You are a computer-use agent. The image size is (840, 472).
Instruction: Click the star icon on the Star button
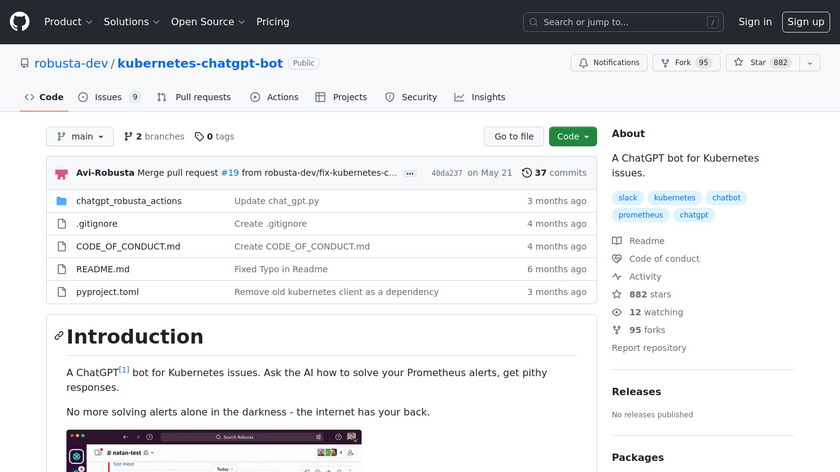pyautogui.click(x=738, y=63)
